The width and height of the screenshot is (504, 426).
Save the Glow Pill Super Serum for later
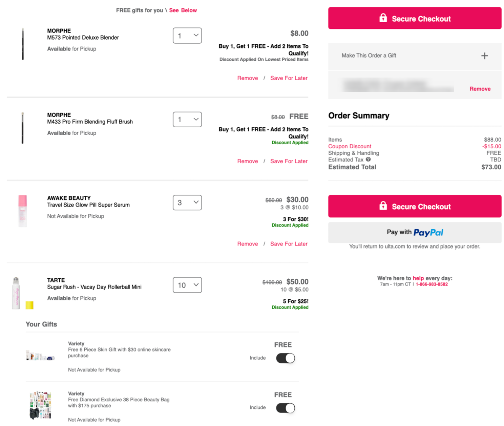[x=289, y=244]
